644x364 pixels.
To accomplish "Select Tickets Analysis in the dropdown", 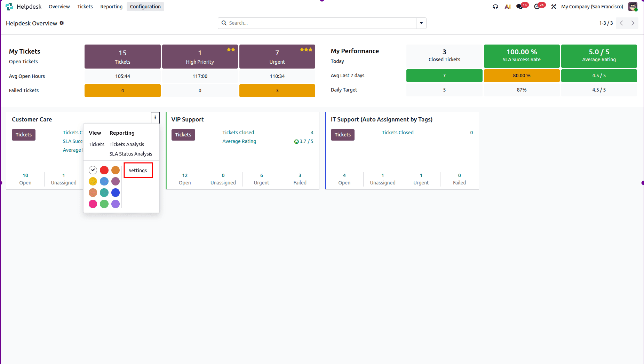I will point(127,144).
